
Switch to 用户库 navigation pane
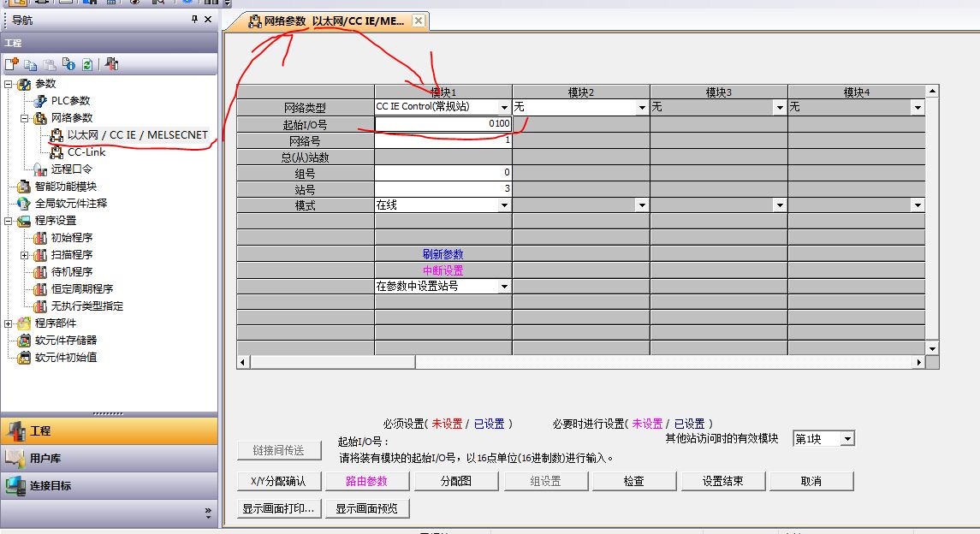coord(45,458)
